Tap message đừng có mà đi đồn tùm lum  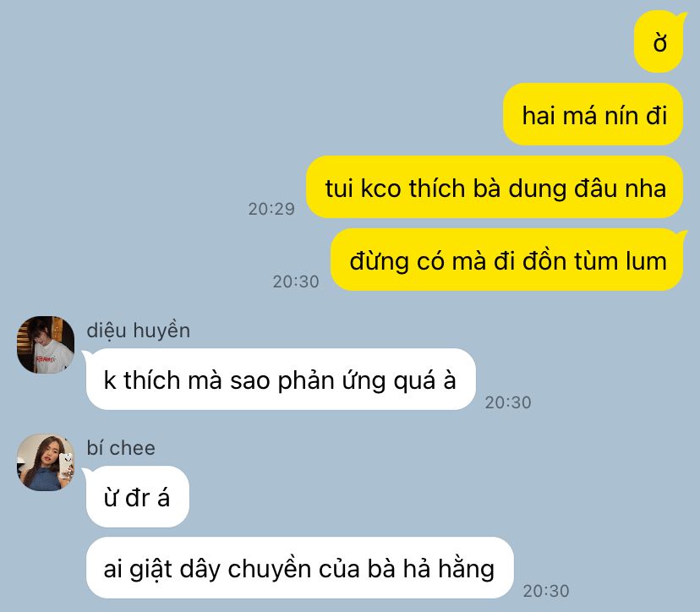click(x=507, y=260)
